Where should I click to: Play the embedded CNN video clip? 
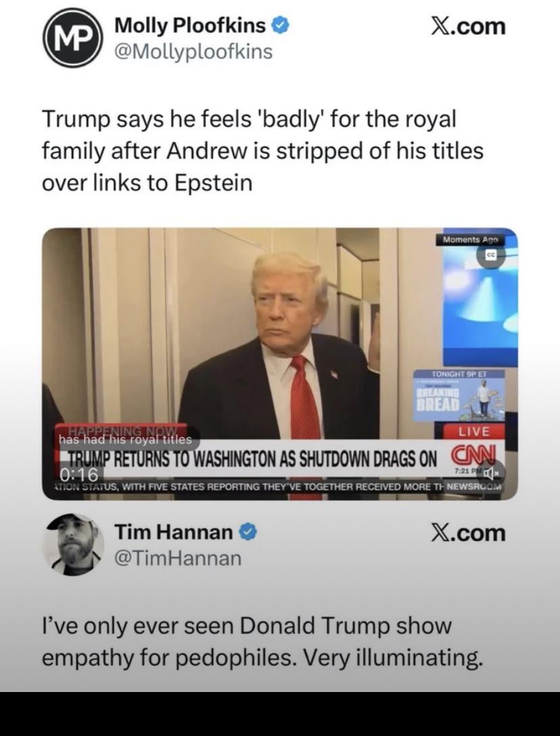coord(280,364)
